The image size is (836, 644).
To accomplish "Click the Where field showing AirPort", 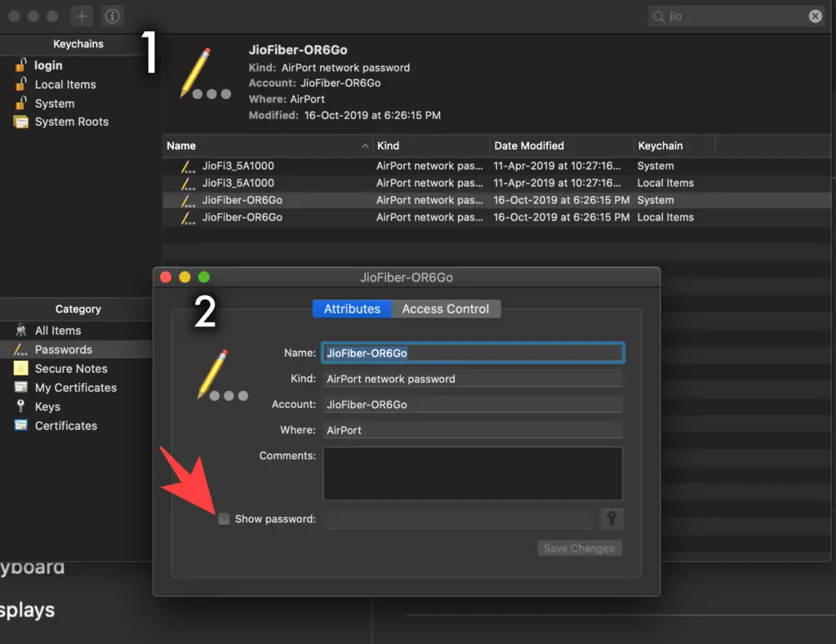I will [473, 429].
